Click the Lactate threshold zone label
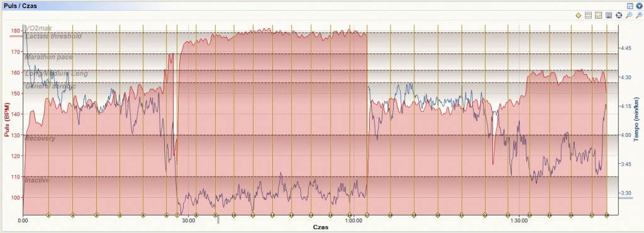This screenshot has height=233, width=644. click(x=53, y=36)
